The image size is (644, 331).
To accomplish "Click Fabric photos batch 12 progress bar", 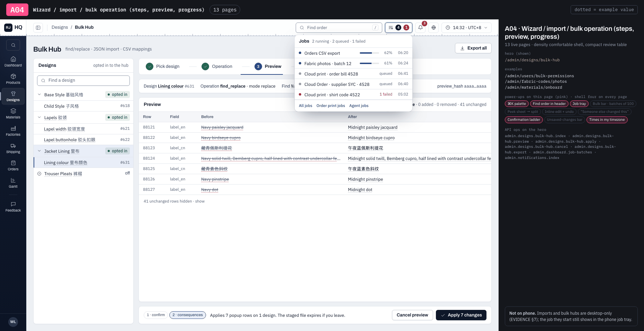I will [x=369, y=63].
